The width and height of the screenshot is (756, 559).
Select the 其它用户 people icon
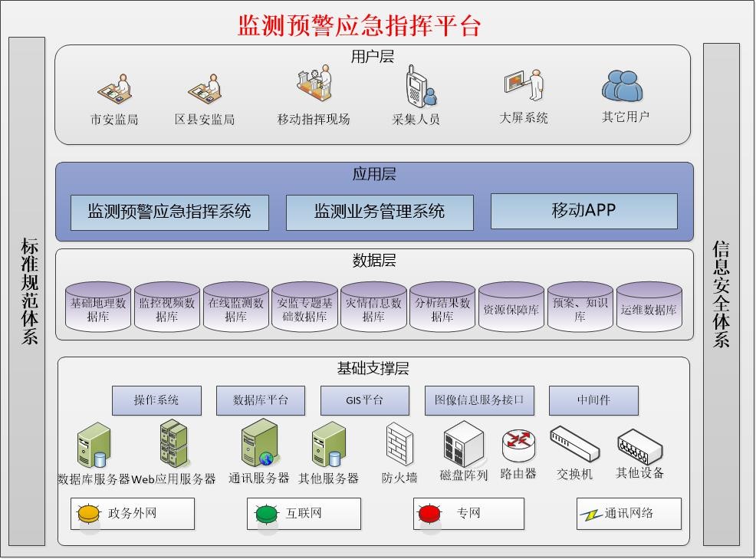point(622,86)
